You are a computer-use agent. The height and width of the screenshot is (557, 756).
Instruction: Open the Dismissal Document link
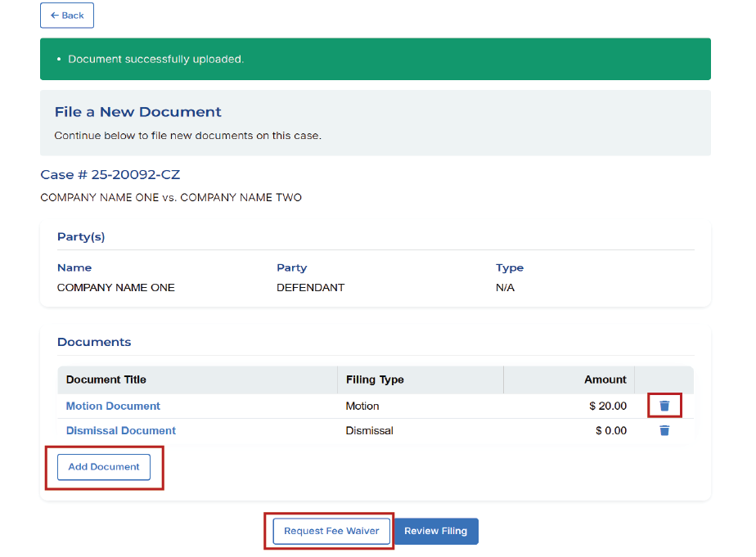click(121, 430)
